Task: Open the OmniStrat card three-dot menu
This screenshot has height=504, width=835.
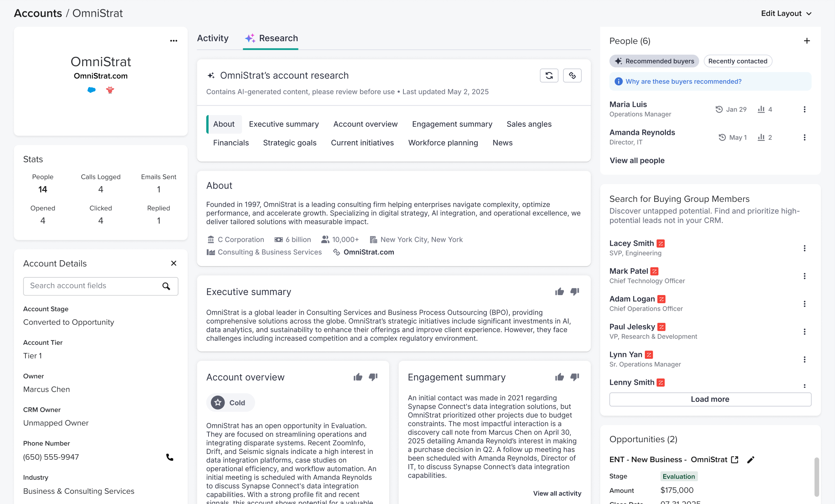Action: coord(174,41)
